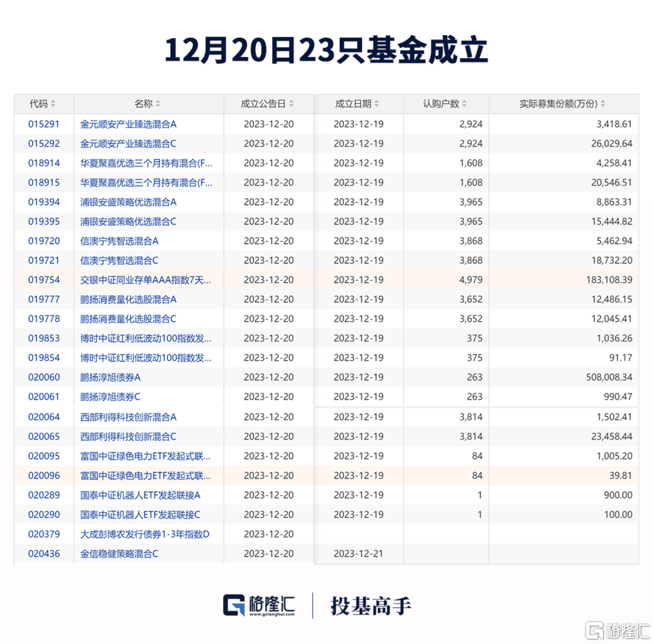Open fund 金元顺安产业臻选混合A

128,124
